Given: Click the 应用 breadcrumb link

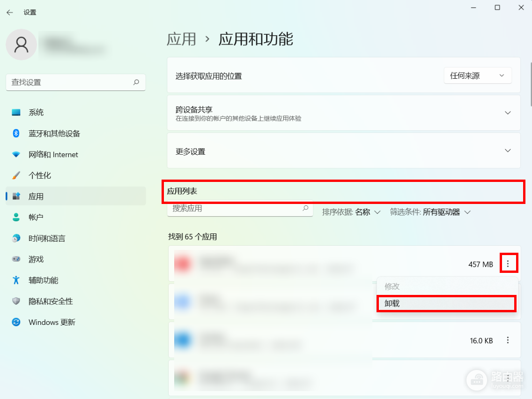Looking at the screenshot, I should pos(182,39).
